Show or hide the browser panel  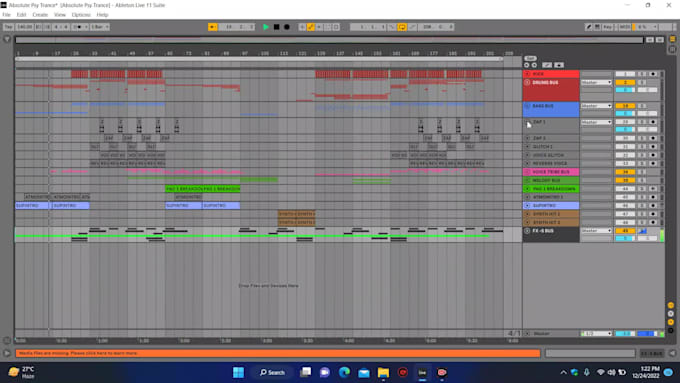tap(7, 39)
